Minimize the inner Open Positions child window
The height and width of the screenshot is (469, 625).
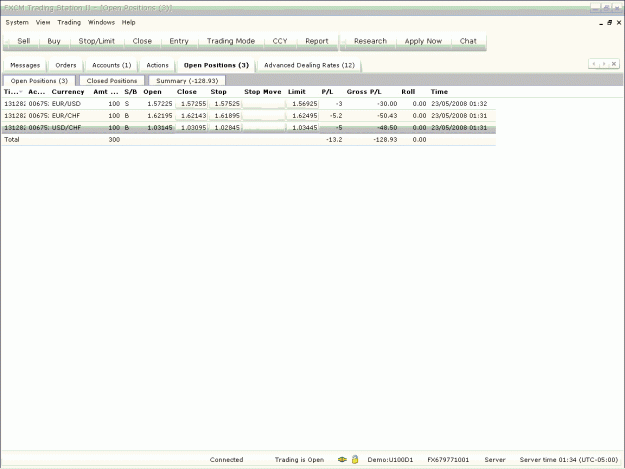(601, 23)
